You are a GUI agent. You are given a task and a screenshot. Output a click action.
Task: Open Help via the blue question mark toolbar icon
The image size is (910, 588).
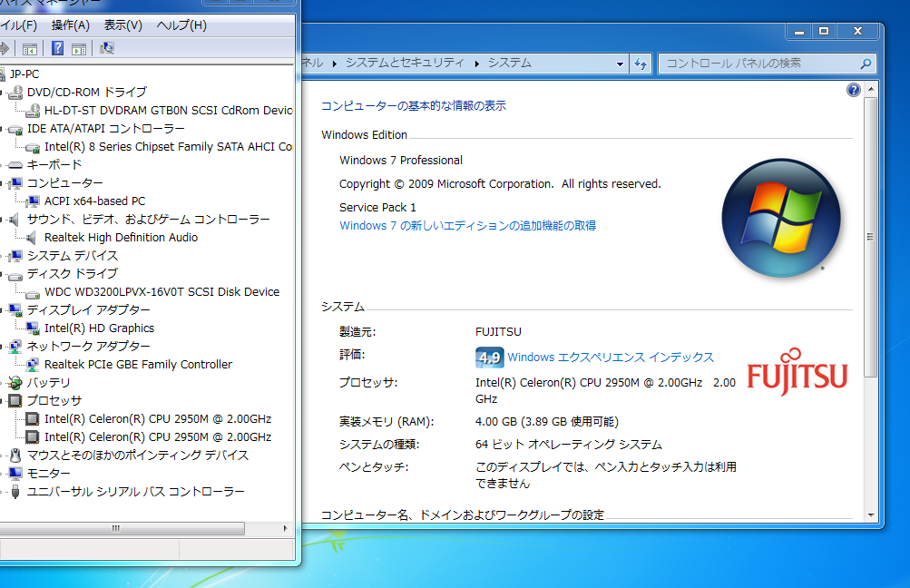(57, 48)
